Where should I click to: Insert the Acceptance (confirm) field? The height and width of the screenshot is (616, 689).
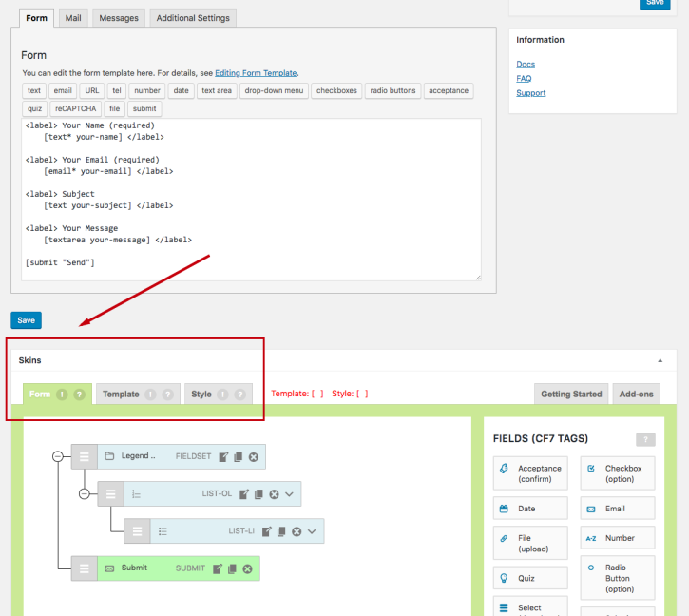coord(530,473)
